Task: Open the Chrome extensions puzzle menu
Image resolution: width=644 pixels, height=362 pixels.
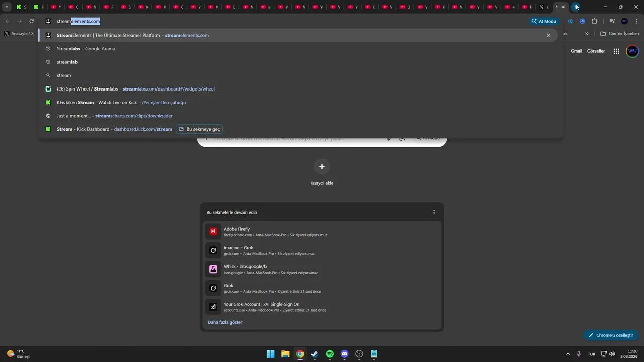Action: pos(594,21)
